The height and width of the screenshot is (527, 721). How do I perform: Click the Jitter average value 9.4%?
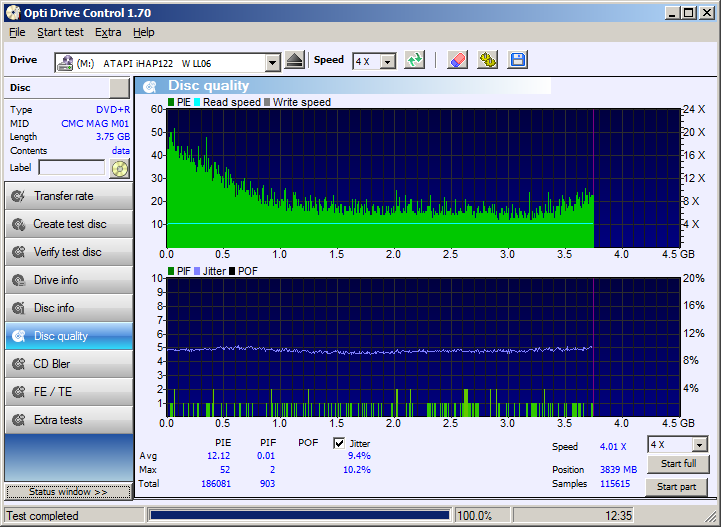click(359, 456)
